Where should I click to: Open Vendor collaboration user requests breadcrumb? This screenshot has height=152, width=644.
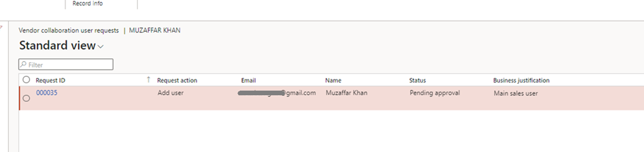(69, 30)
